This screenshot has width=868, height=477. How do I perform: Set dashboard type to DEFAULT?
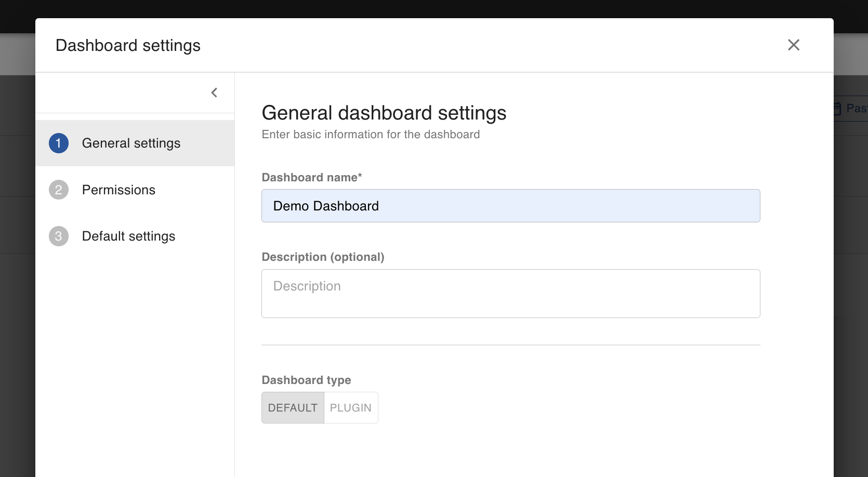coord(293,408)
